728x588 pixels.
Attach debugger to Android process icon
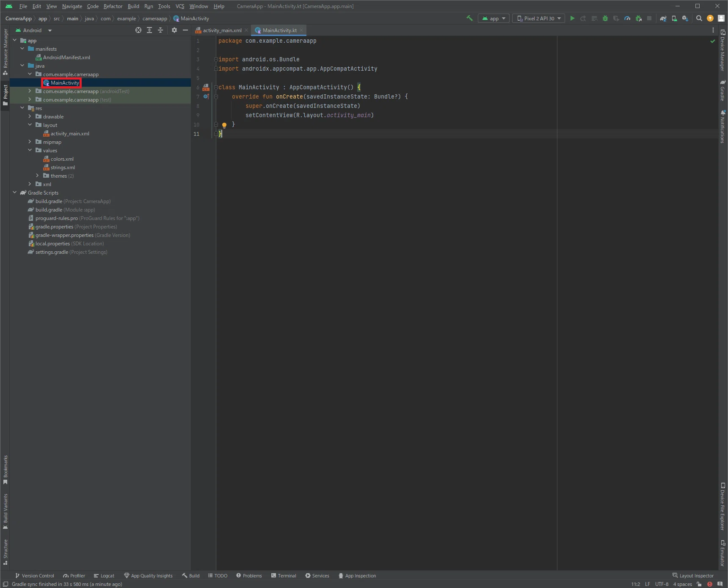pos(638,18)
